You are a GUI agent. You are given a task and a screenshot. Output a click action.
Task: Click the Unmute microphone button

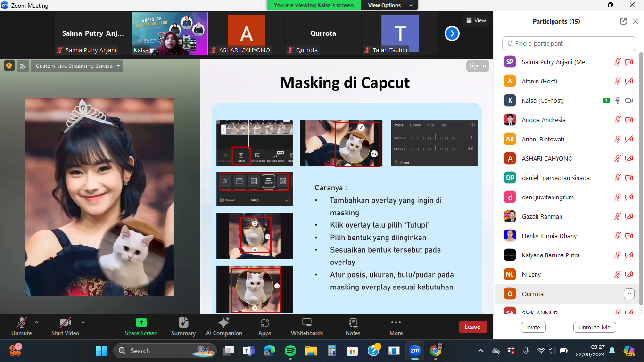point(21,326)
